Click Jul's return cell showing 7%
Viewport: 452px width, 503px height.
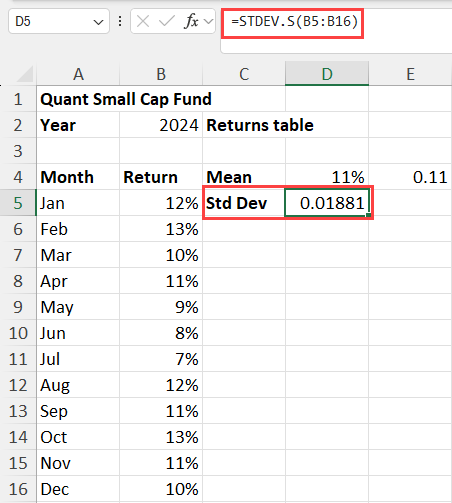[161, 359]
